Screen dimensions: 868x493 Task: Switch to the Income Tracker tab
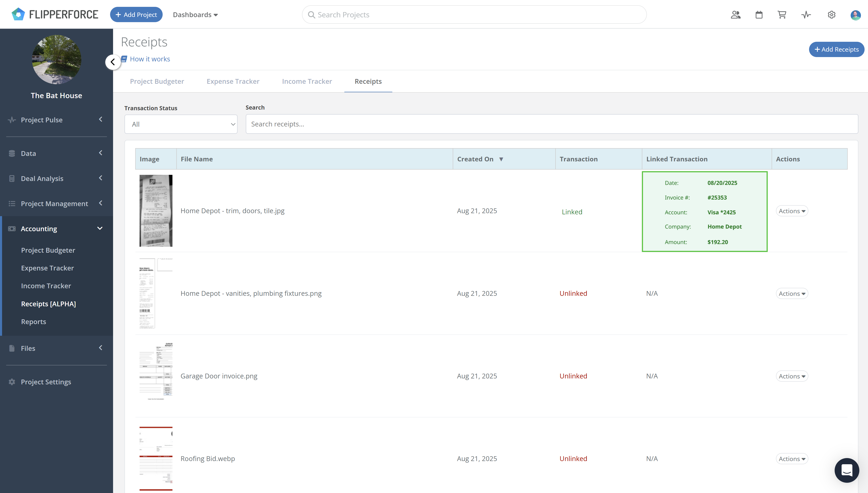pos(307,81)
